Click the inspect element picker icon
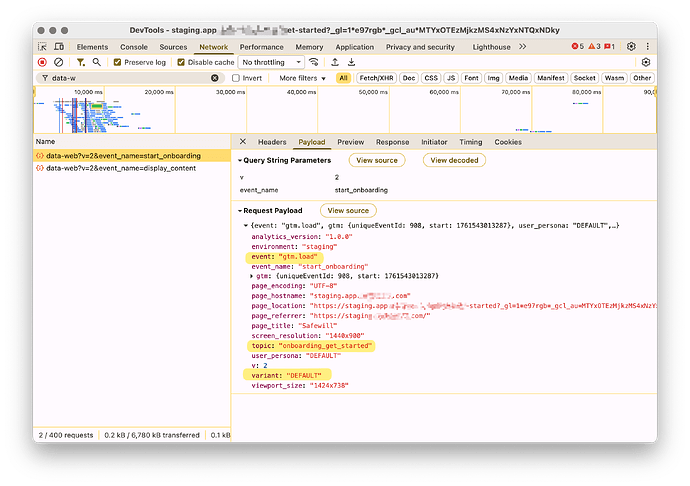 [43, 47]
